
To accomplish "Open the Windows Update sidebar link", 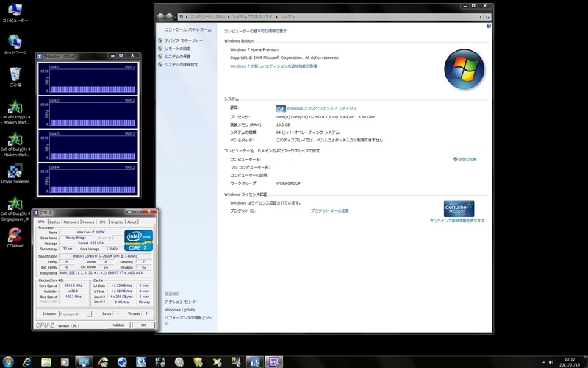I will coord(179,310).
